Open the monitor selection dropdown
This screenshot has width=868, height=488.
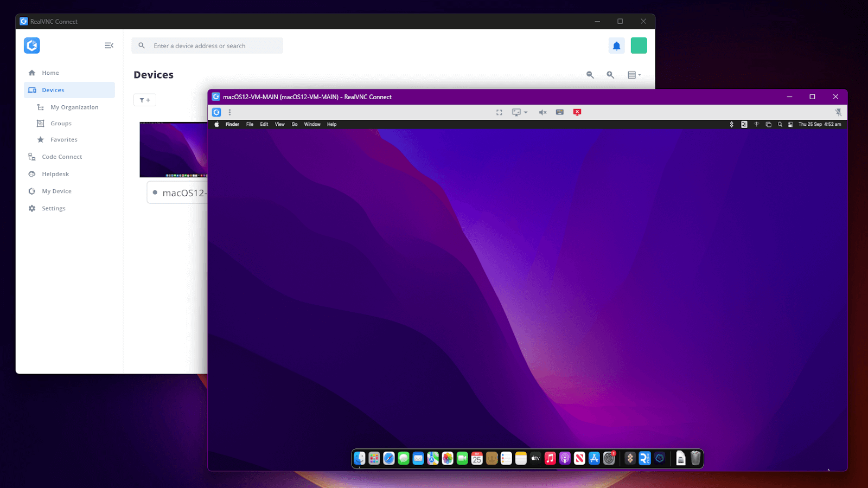(x=520, y=112)
